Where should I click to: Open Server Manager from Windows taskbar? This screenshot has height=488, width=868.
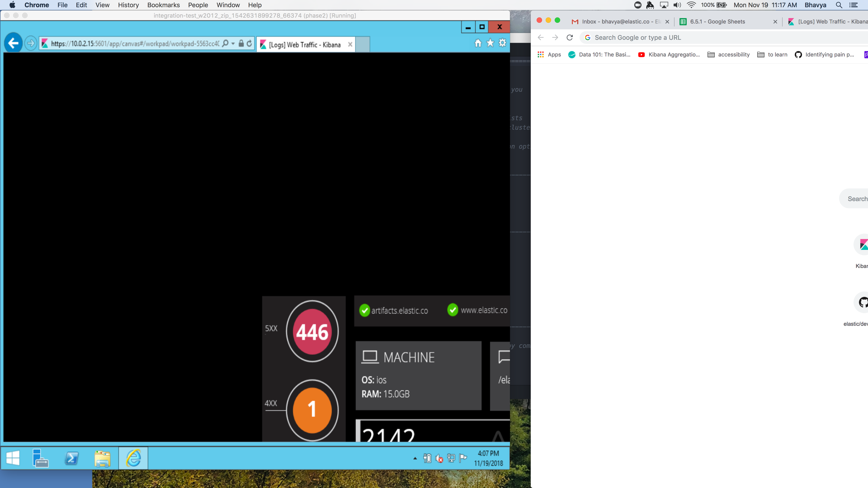(x=40, y=458)
